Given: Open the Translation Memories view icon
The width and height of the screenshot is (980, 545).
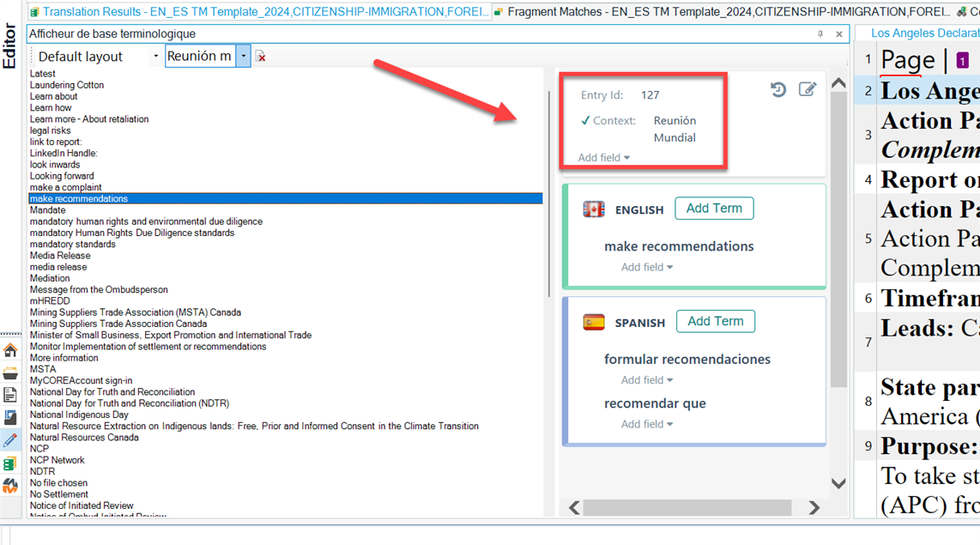Looking at the screenshot, I should pyautogui.click(x=10, y=463).
